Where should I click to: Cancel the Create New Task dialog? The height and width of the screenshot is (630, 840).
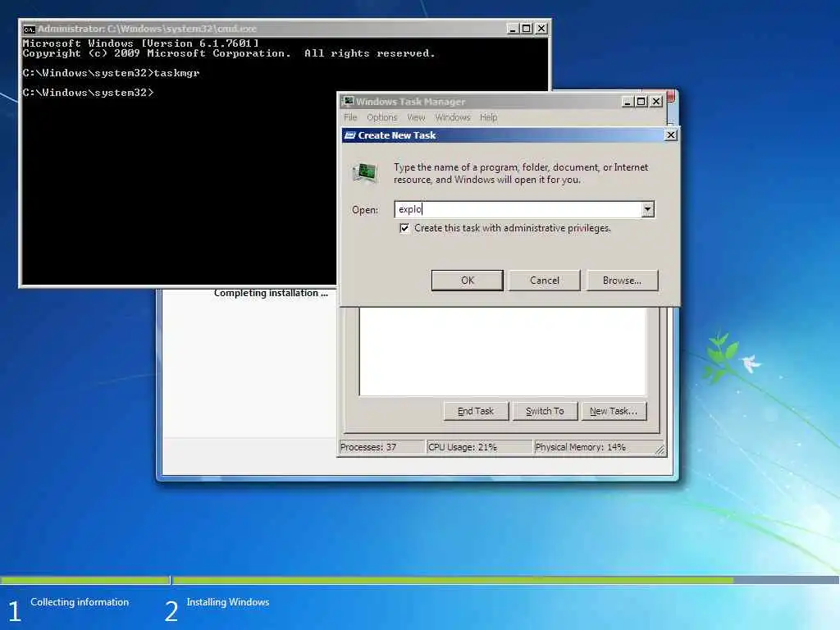pyautogui.click(x=545, y=281)
